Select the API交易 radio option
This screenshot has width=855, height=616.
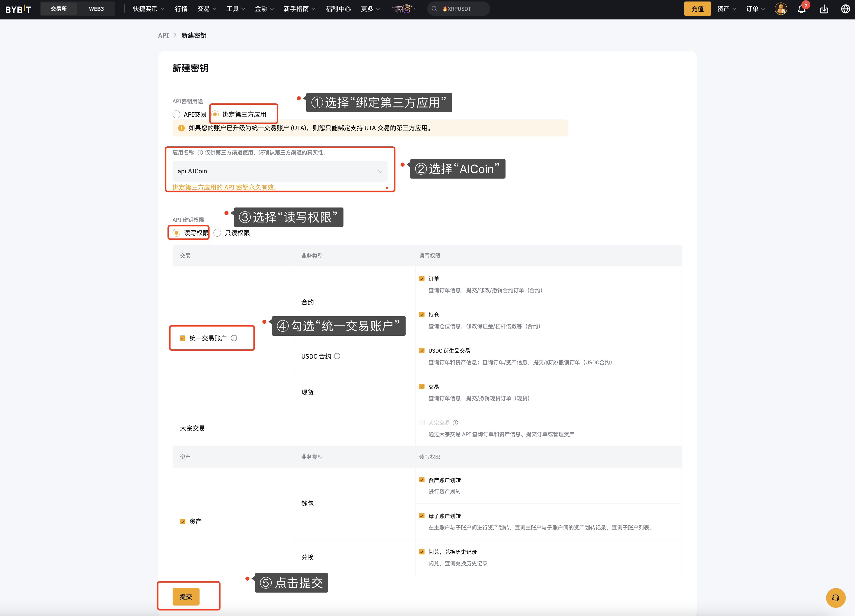point(176,114)
